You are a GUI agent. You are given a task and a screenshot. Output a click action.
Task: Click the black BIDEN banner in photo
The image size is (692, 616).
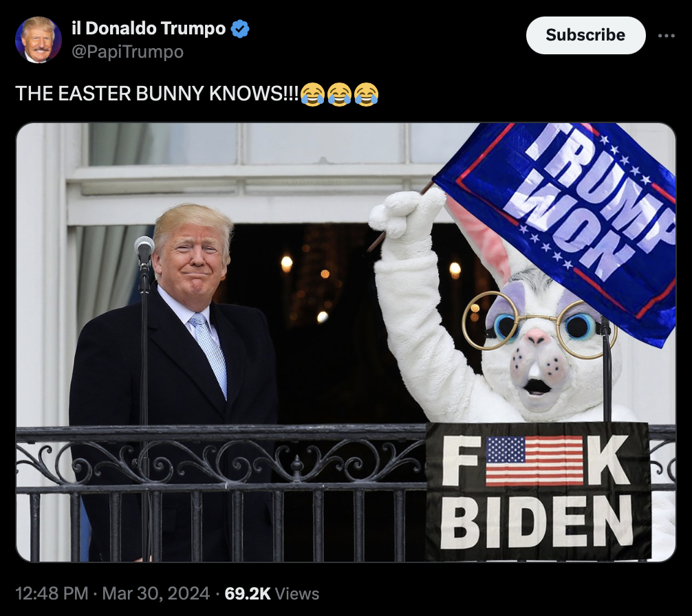click(x=538, y=491)
